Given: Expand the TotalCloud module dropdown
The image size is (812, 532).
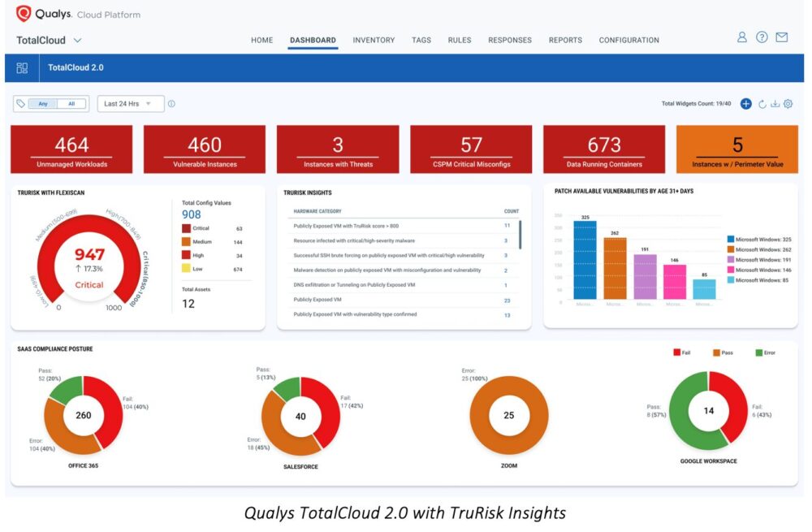Looking at the screenshot, I should [77, 40].
